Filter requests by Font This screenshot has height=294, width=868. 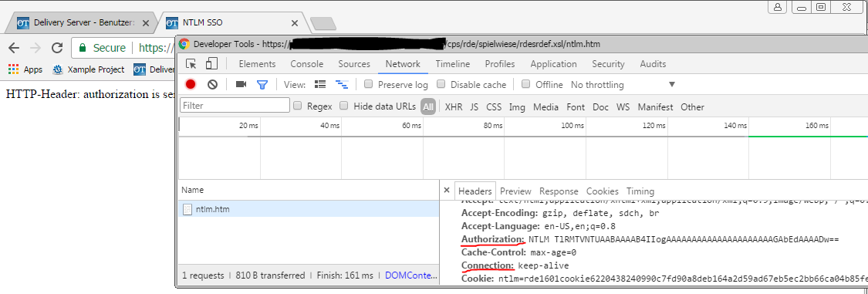(576, 106)
